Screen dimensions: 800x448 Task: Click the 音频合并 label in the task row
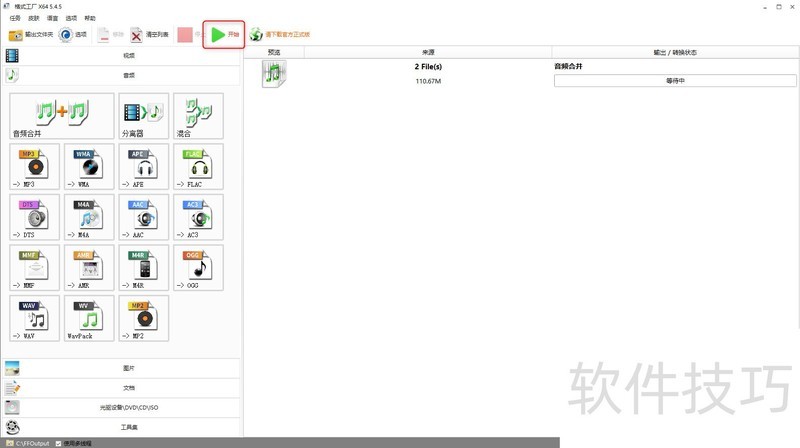click(x=568, y=66)
